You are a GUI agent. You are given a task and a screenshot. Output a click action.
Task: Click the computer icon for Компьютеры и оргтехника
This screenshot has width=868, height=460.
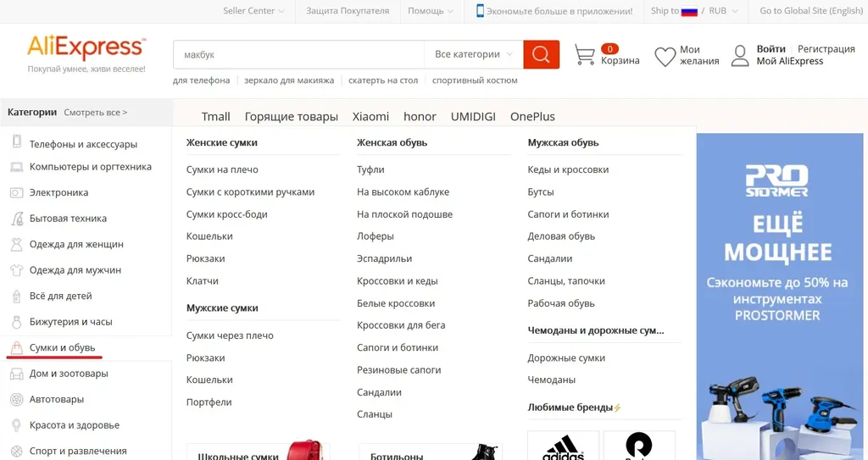click(x=17, y=167)
